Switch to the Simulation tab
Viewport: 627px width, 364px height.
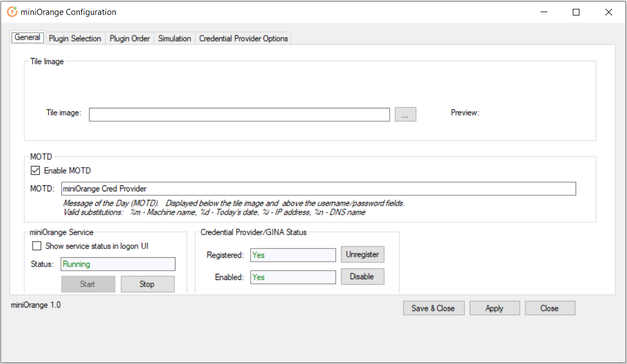174,38
